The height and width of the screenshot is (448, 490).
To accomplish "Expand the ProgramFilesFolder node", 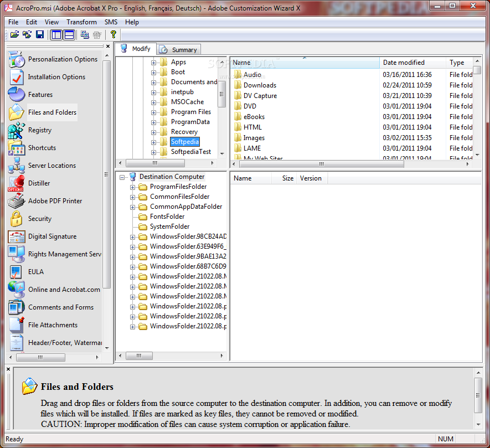I will (132, 187).
